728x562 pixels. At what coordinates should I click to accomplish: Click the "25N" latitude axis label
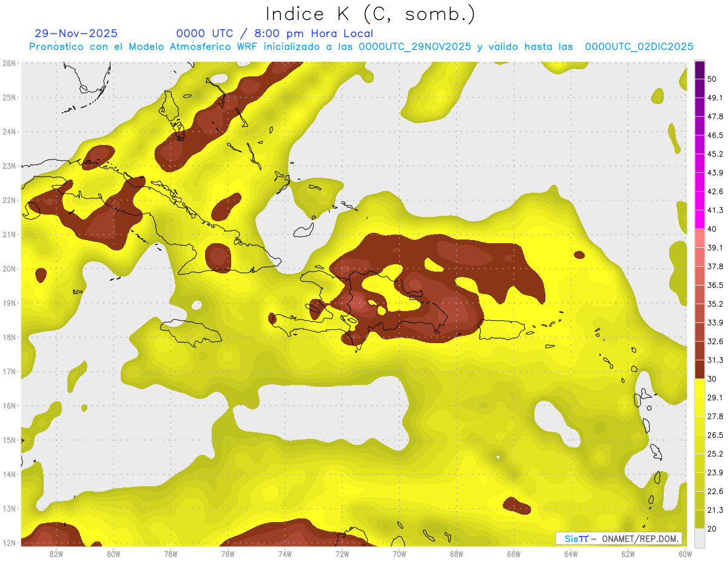(x=9, y=97)
